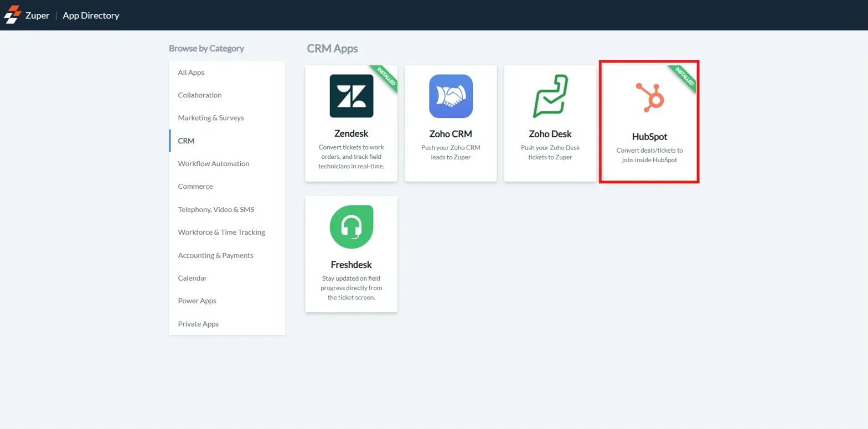Open the Zendesk app title
This screenshot has height=429, width=868.
351,133
